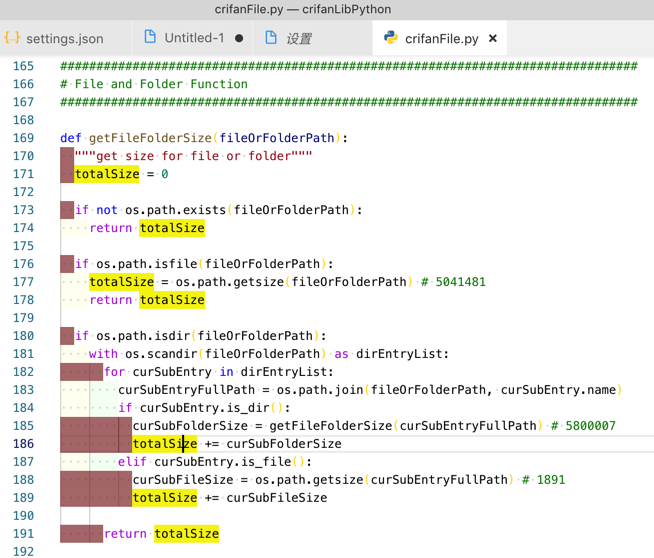Screen dimensions: 654x558
Task: Click highlighted totalSize on line 191
Action: [x=186, y=534]
